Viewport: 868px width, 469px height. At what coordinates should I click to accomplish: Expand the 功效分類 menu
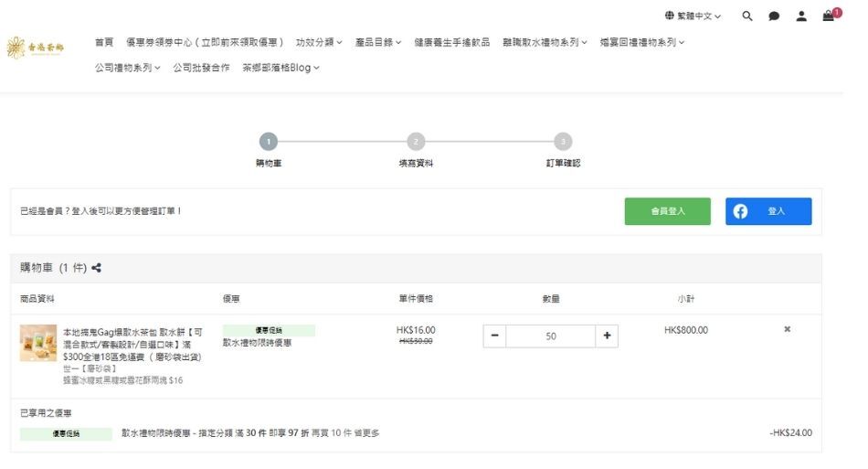319,42
